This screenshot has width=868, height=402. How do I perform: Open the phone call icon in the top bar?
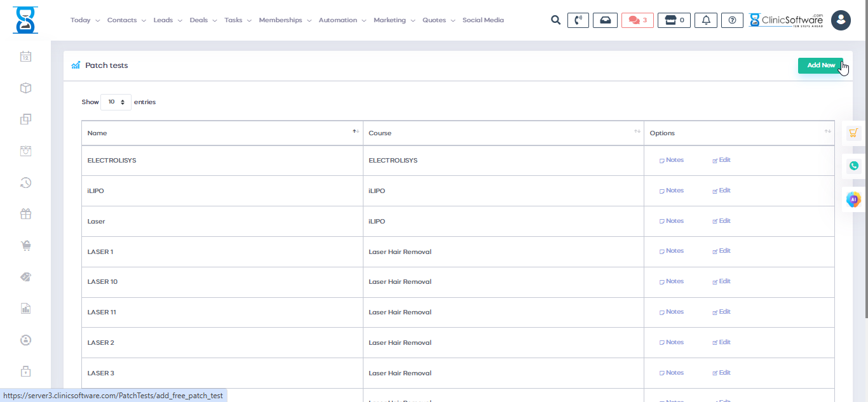click(578, 20)
